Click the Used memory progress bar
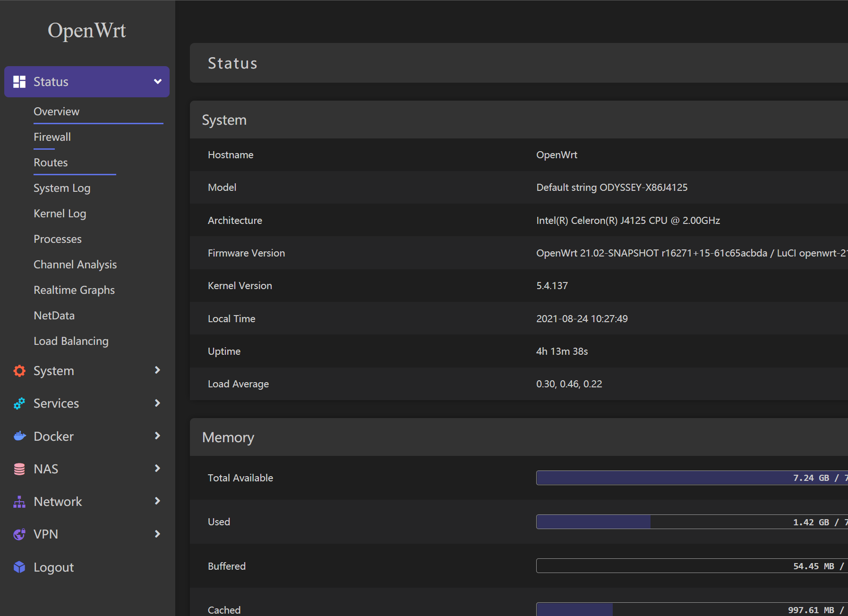The height and width of the screenshot is (616, 848). [x=692, y=522]
